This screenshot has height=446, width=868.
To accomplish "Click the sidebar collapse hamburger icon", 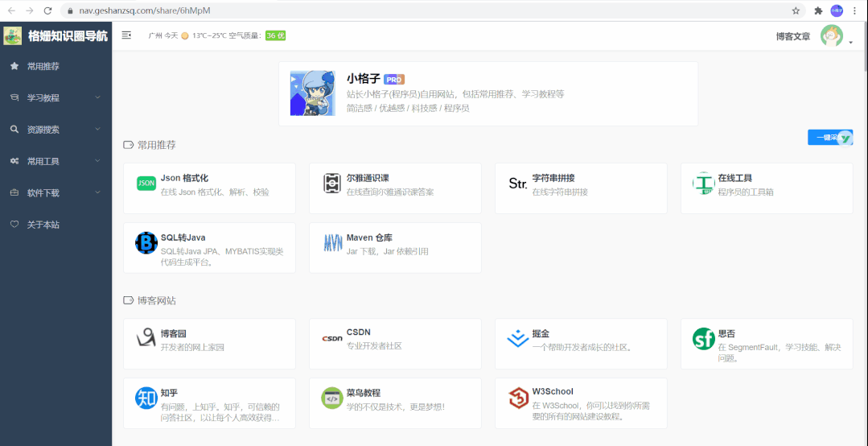I will coord(127,35).
